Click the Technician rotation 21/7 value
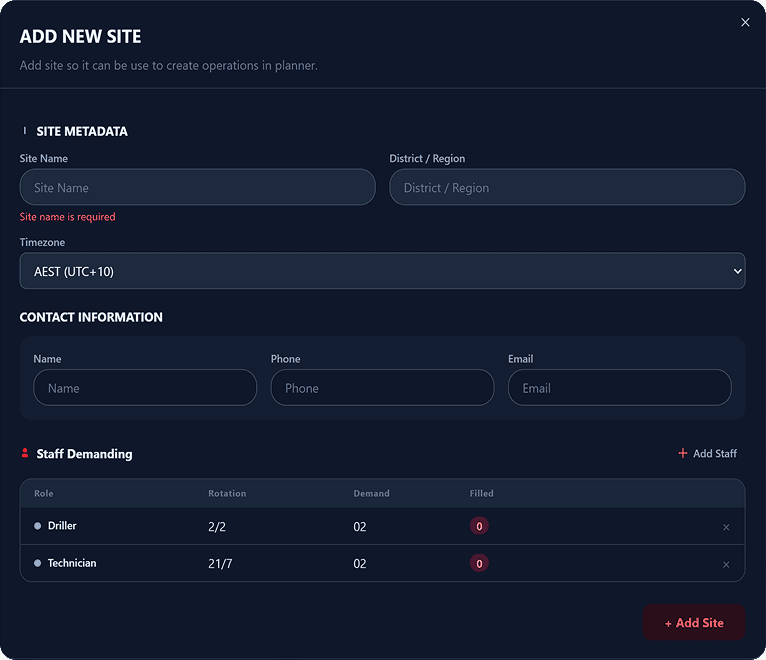This screenshot has width=766, height=660. (x=220, y=564)
